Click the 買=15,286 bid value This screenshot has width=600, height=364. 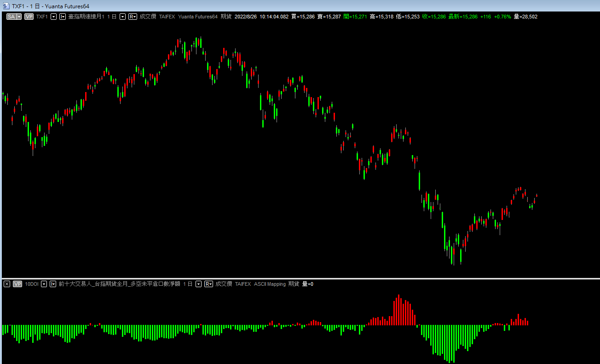(x=303, y=17)
